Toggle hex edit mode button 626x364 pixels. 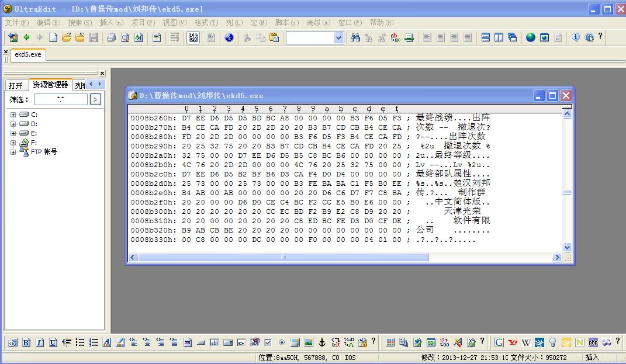click(x=193, y=37)
